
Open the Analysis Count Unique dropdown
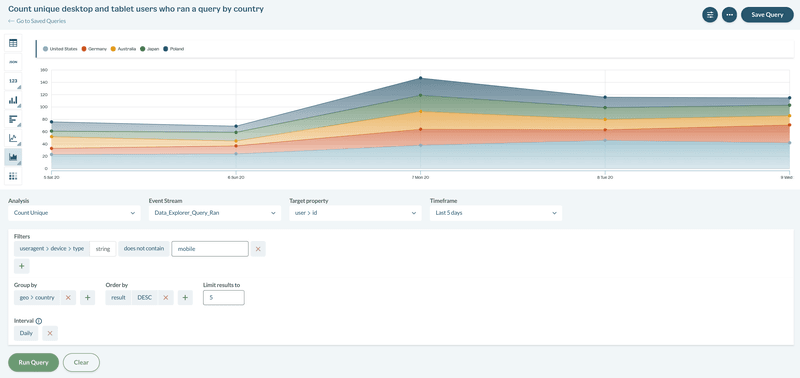coord(74,213)
